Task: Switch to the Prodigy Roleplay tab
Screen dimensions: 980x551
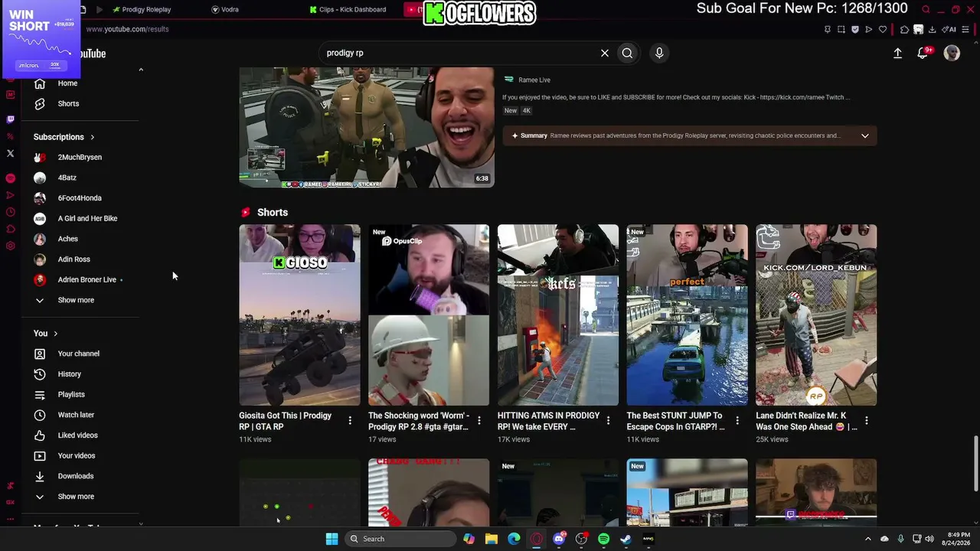Action: (142, 9)
